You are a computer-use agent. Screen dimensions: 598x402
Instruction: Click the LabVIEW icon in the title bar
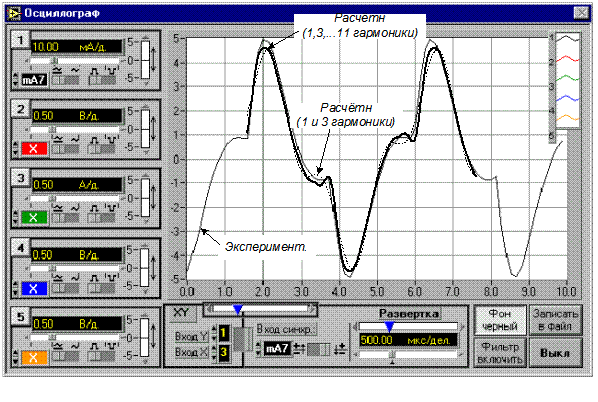click(x=14, y=13)
